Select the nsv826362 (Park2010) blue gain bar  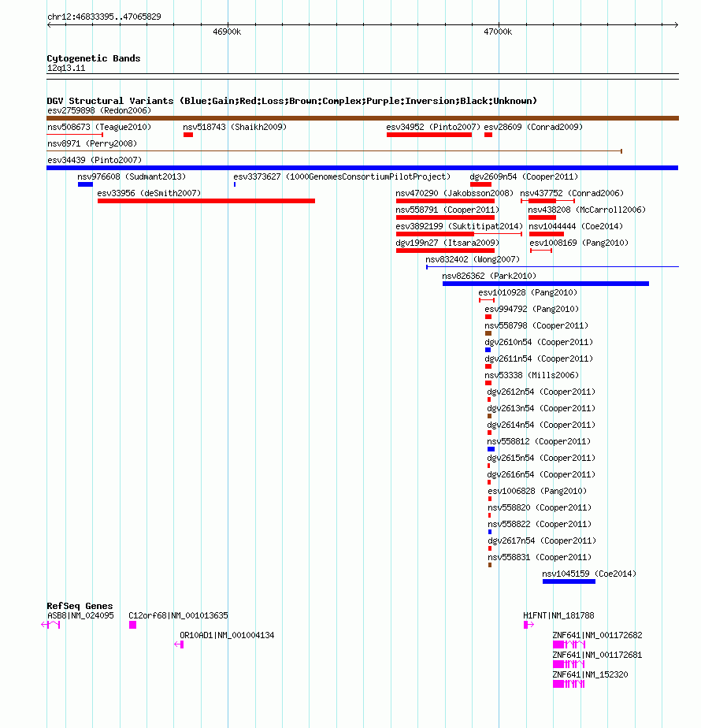tap(546, 284)
